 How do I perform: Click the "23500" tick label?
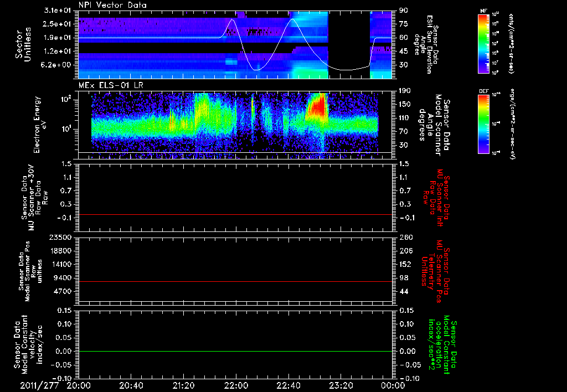[60, 237]
